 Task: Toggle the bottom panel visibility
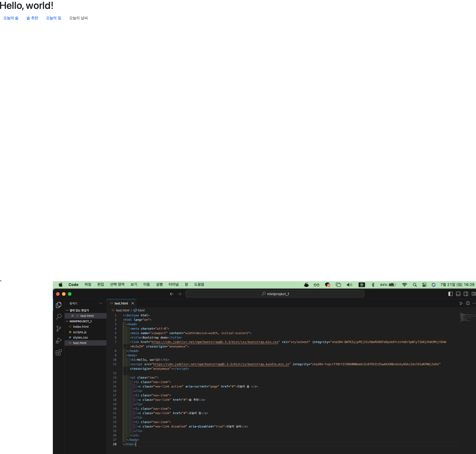458,294
